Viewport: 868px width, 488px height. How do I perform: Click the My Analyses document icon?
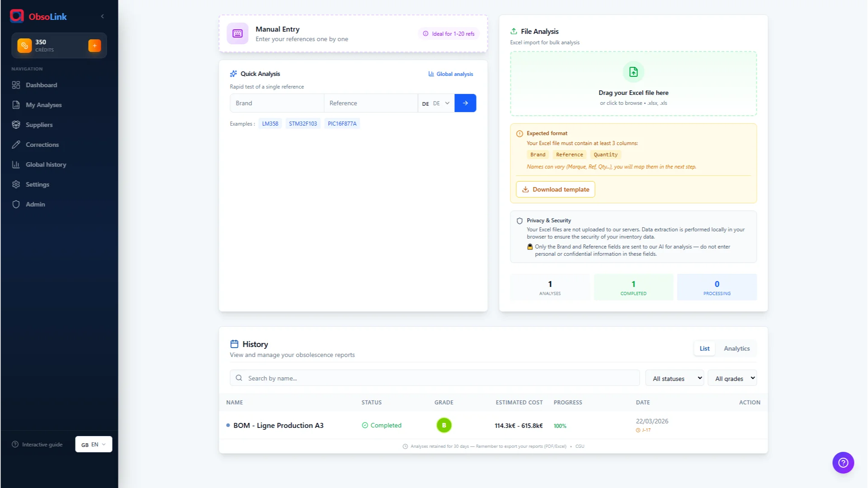(16, 105)
